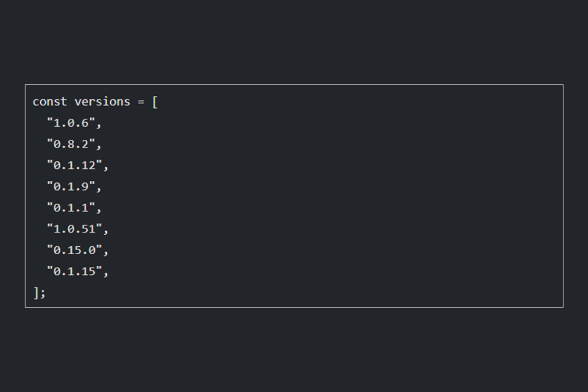Viewport: 588px width, 392px height.
Task: Click the "0.1.9" version string
Action: (70, 187)
